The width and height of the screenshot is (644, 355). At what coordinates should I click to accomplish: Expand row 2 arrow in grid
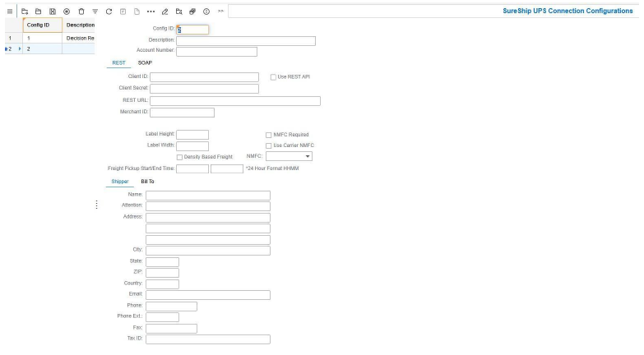pyautogui.click(x=21, y=49)
